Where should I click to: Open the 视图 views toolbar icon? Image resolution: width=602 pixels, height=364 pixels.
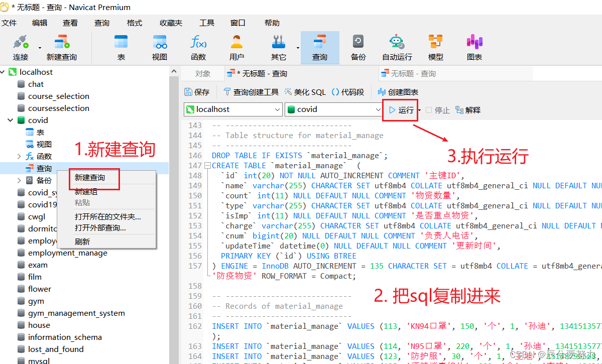tap(159, 48)
